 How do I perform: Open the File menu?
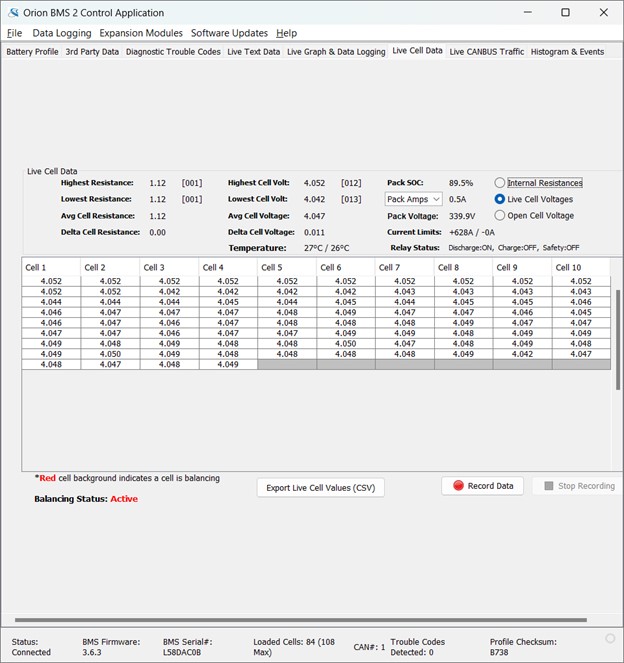click(x=14, y=33)
